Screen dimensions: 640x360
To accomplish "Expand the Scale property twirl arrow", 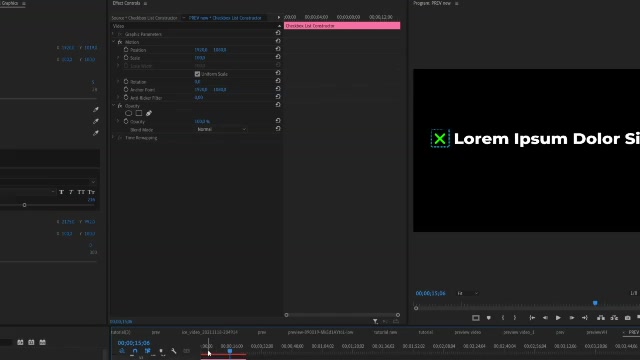I will click(x=118, y=58).
